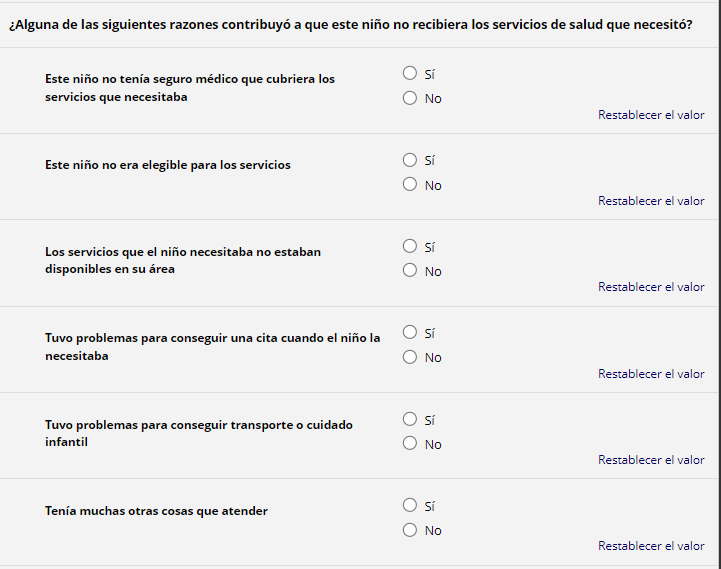The width and height of the screenshot is (721, 569).
Task: Pick No for problemas para conseguir cita
Action: pyautogui.click(x=409, y=357)
